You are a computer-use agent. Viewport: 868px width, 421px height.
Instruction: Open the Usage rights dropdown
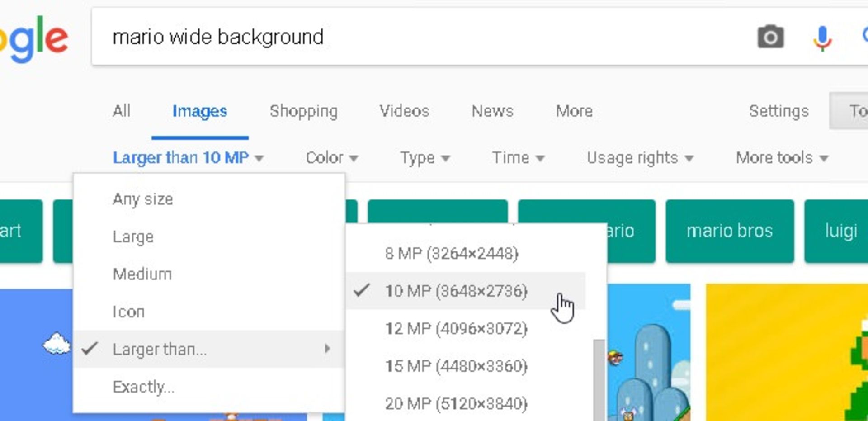pos(640,158)
